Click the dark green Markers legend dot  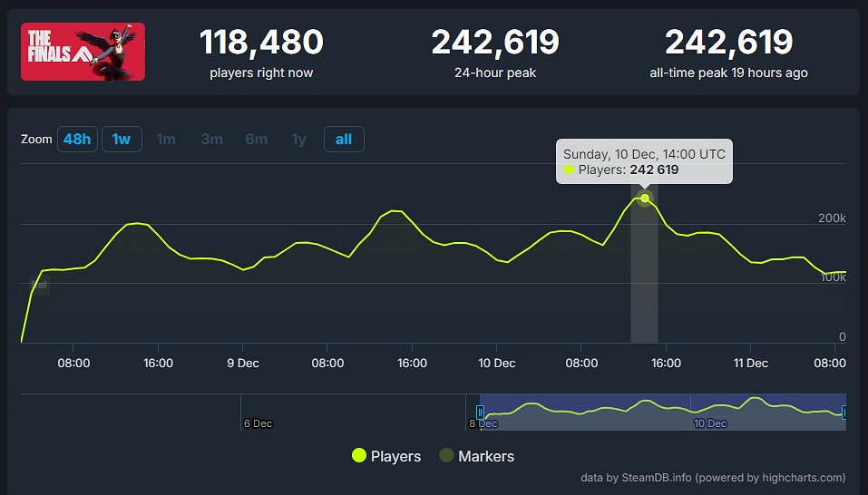point(446,456)
